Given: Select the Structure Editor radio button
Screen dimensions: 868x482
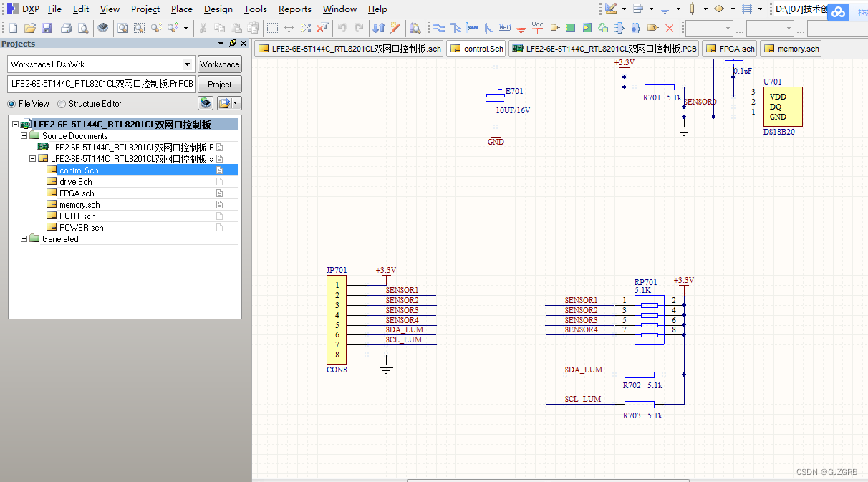Looking at the screenshot, I should pos(62,103).
